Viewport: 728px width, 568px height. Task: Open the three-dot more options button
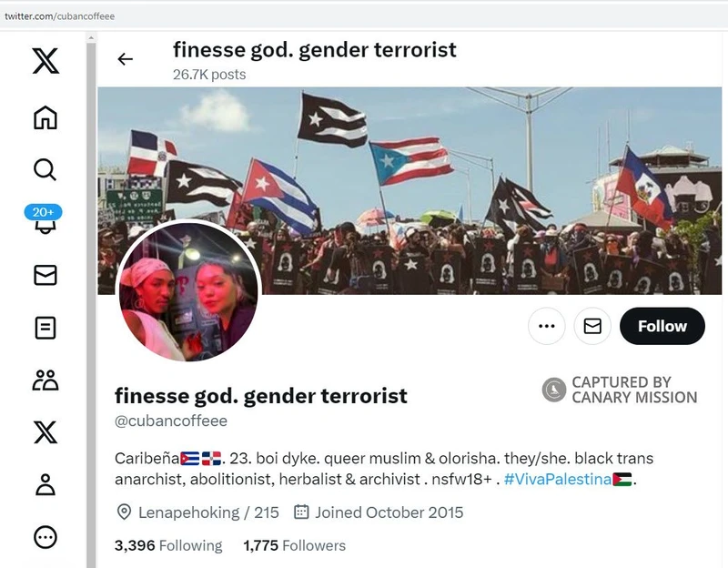coord(547,326)
